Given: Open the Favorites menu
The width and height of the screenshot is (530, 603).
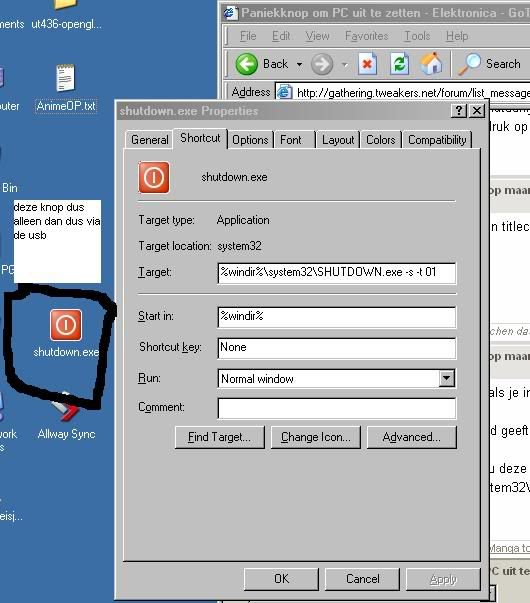Looking at the screenshot, I should pos(367,36).
